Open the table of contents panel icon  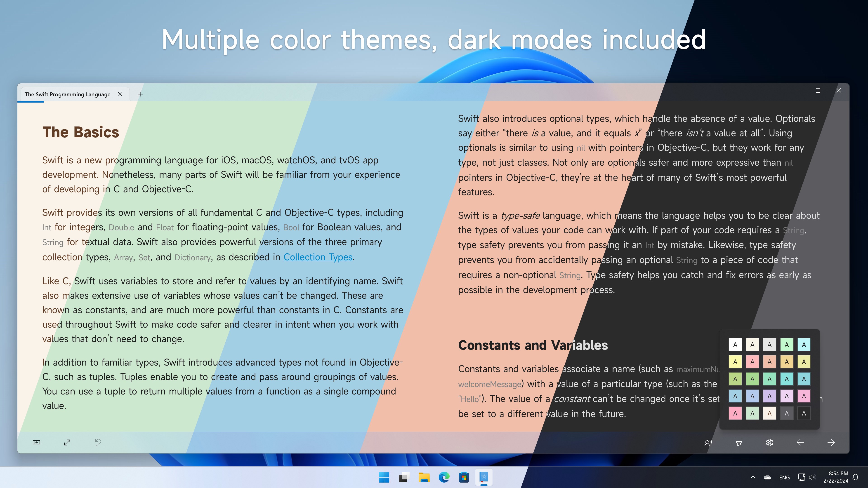(x=36, y=442)
